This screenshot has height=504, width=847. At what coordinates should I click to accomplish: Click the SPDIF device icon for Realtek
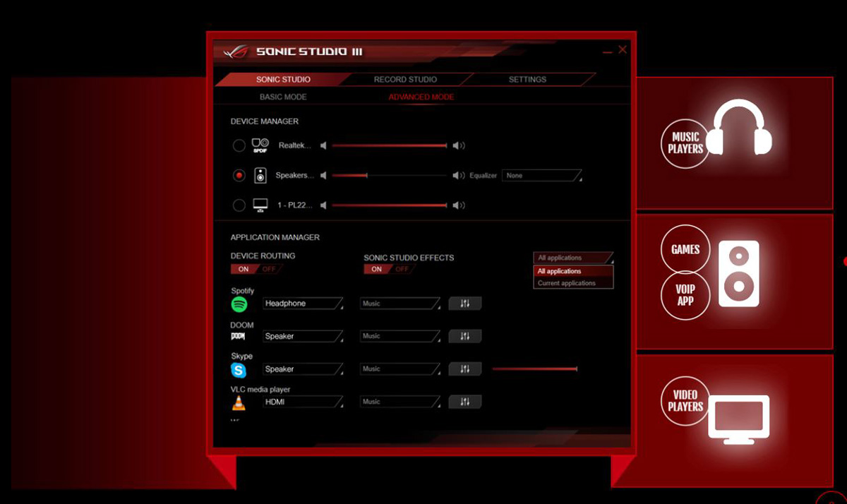260,145
